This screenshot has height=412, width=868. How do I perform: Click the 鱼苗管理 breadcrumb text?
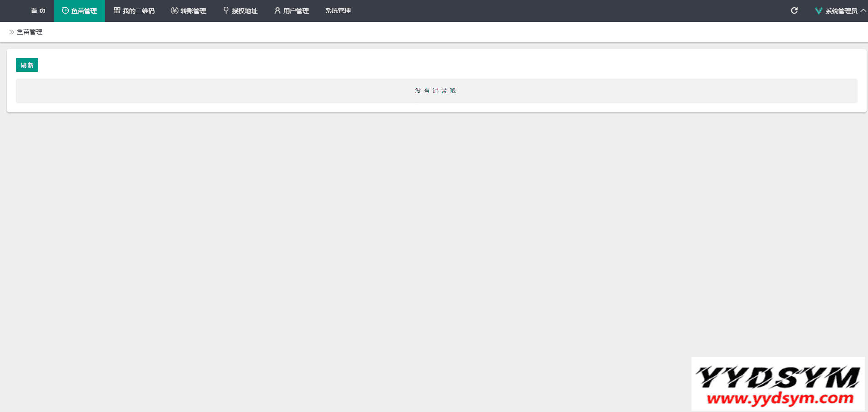[x=30, y=32]
